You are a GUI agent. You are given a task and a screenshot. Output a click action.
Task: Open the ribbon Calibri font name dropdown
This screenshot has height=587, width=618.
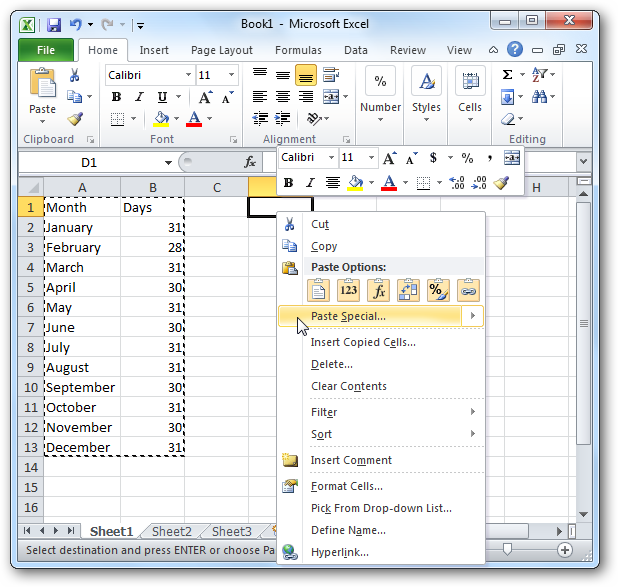[188, 75]
